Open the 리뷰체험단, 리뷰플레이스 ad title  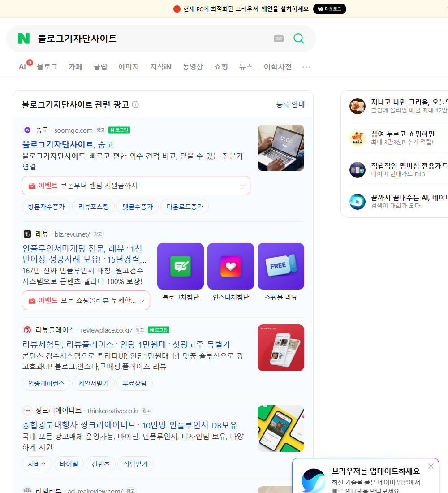126,344
